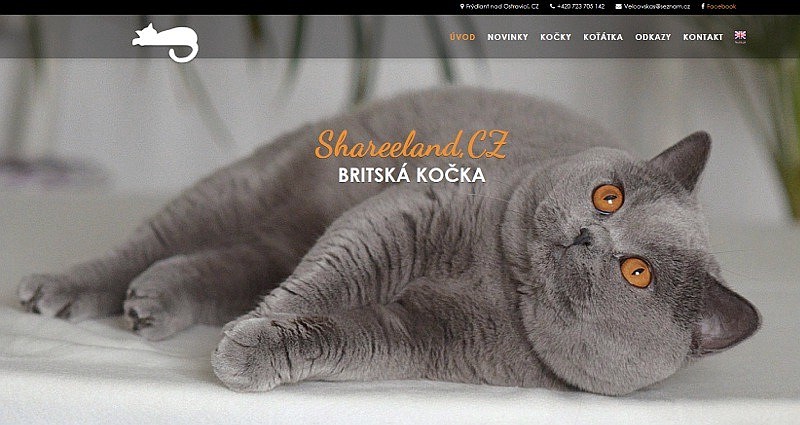This screenshot has height=425, width=800.
Task: Click the Frýdlant nad Ostravicí address text
Action: (x=502, y=7)
